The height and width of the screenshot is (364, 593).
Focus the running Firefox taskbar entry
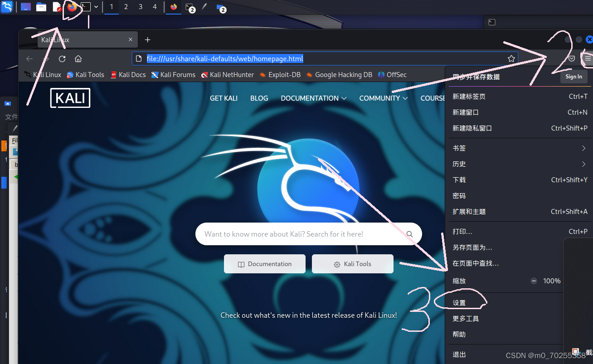(x=174, y=7)
